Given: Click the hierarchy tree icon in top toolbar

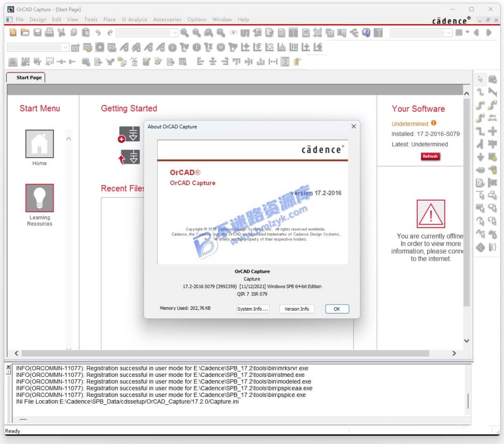Looking at the screenshot, I should 354,33.
